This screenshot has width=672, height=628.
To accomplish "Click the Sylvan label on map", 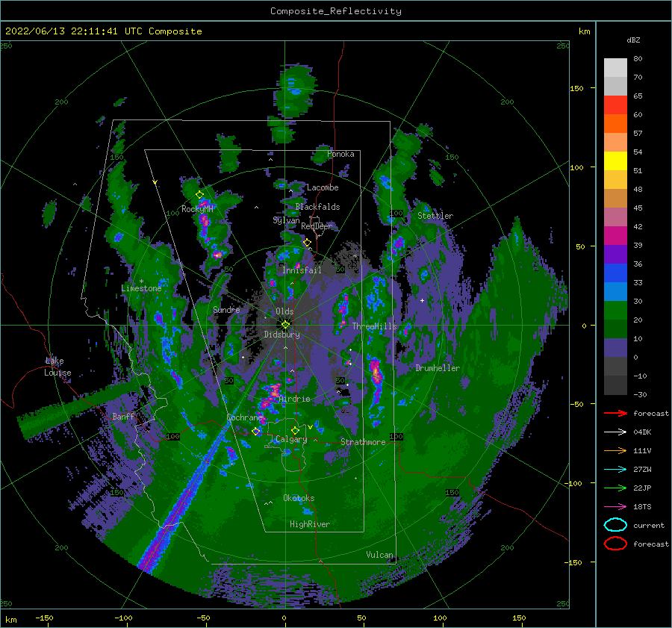I will point(286,220).
